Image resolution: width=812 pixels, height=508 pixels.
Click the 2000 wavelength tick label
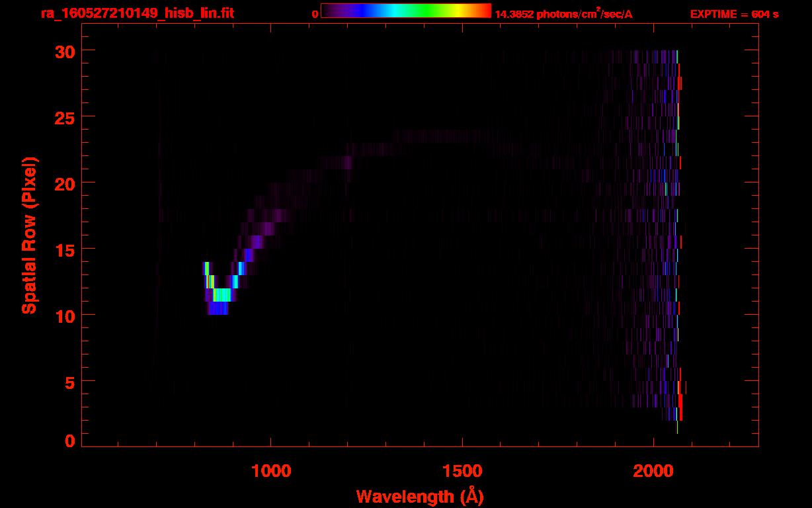click(x=653, y=470)
